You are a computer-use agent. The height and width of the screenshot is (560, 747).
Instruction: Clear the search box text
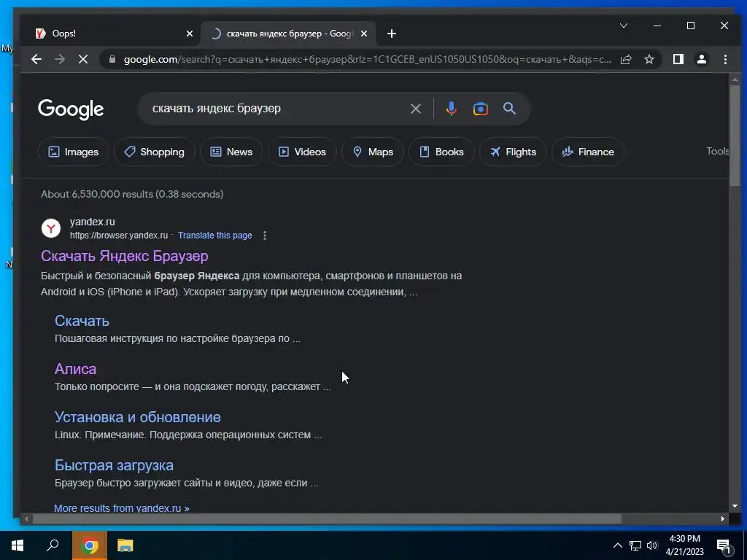click(415, 109)
